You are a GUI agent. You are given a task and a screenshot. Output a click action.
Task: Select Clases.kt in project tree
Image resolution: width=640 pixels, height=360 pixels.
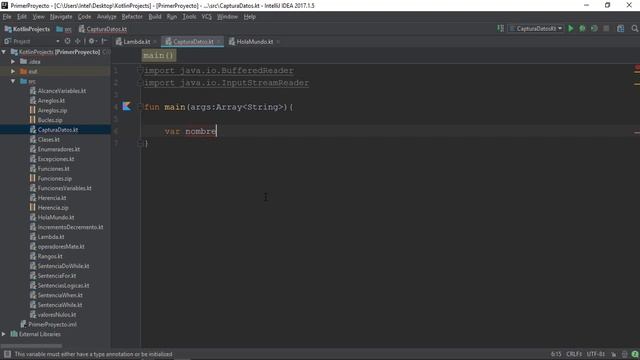[x=49, y=140]
